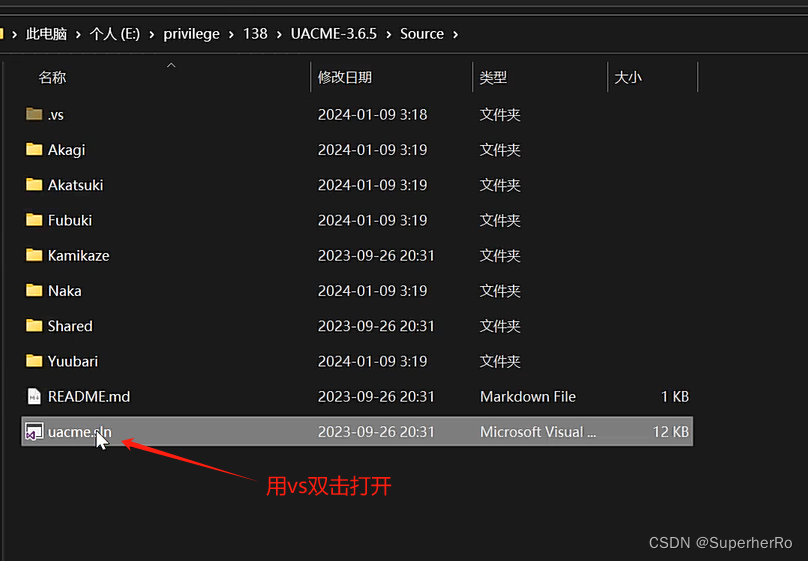Select the Kamikaze folder name

tap(78, 256)
